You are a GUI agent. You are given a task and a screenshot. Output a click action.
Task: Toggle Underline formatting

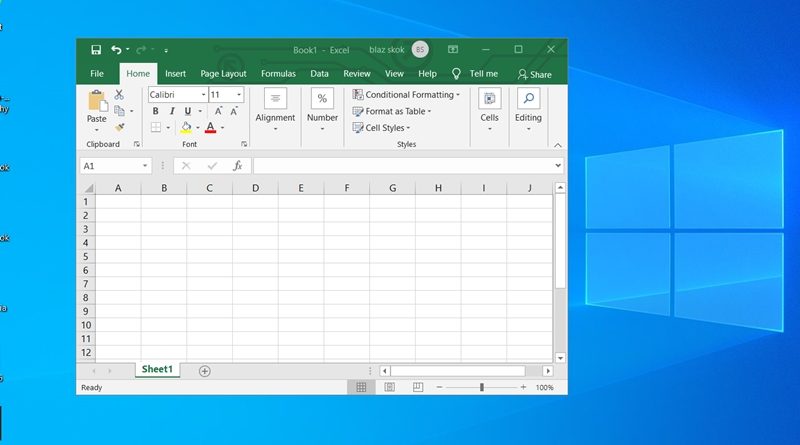point(188,111)
